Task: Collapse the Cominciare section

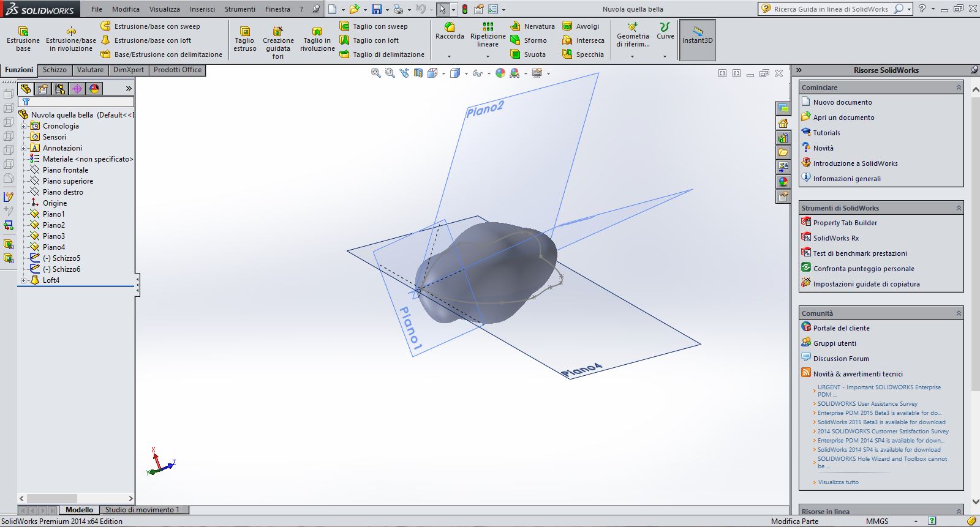Action: tap(959, 88)
